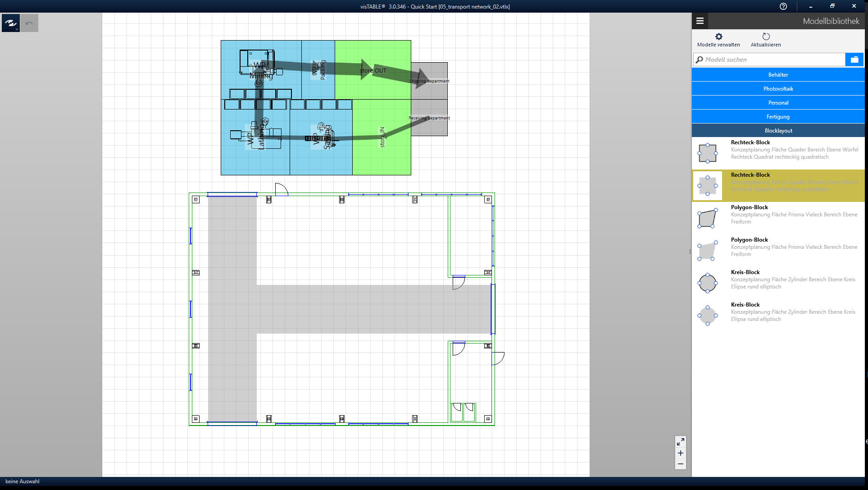Open the hamburger menu in Modellbibliothek
Viewport: 868px width, 490px height.
tap(700, 21)
